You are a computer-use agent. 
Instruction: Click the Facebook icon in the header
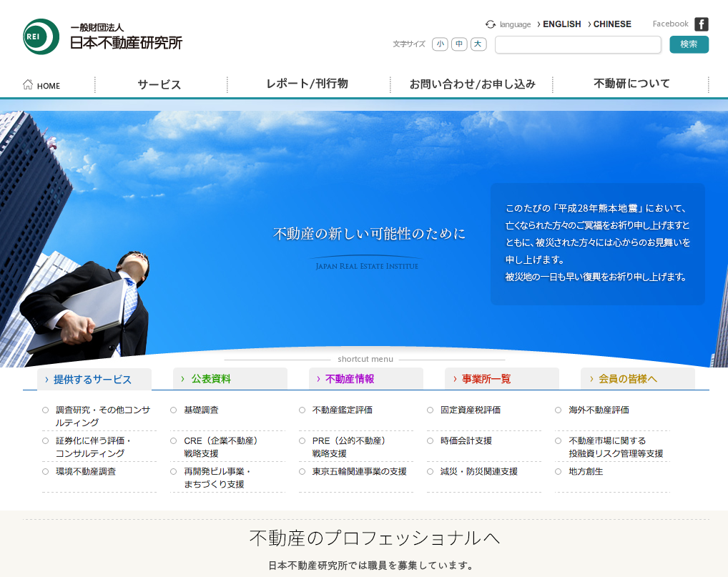coord(702,24)
